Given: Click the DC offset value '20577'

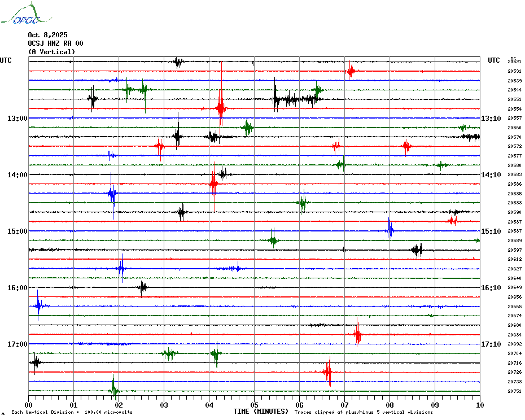Looking at the screenshot, I should (x=515, y=156).
